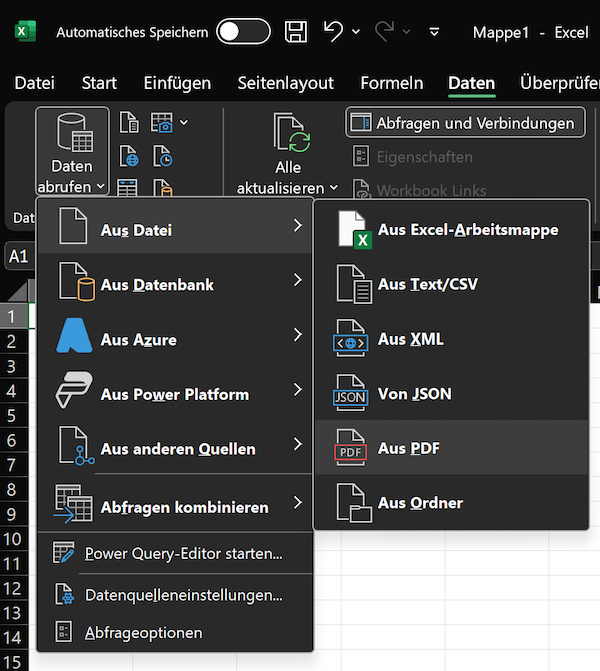This screenshot has height=671, width=600.
Task: Click the Power Query-Editor pencil table icon
Action: pos(64,552)
